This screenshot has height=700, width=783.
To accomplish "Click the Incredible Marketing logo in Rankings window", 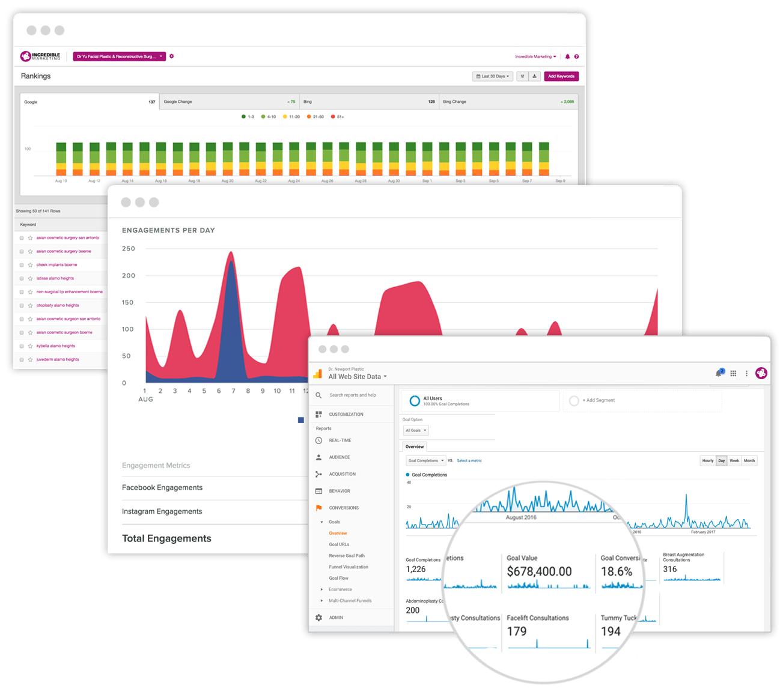I will point(40,56).
